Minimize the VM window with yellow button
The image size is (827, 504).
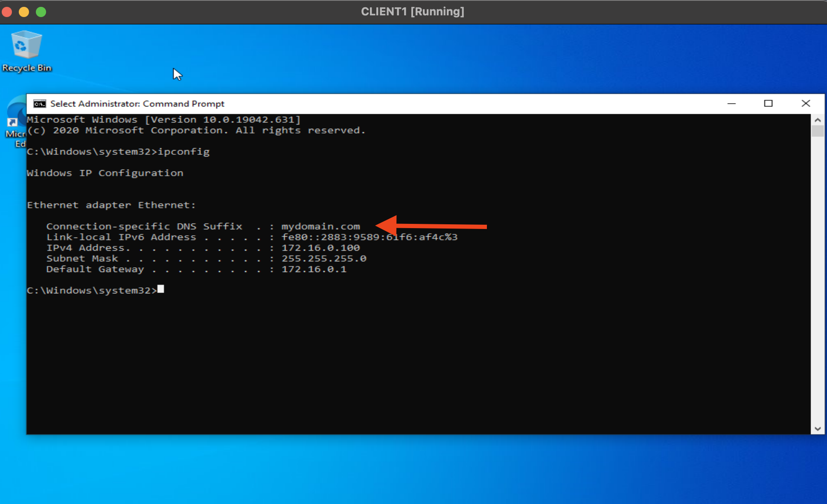tap(24, 12)
